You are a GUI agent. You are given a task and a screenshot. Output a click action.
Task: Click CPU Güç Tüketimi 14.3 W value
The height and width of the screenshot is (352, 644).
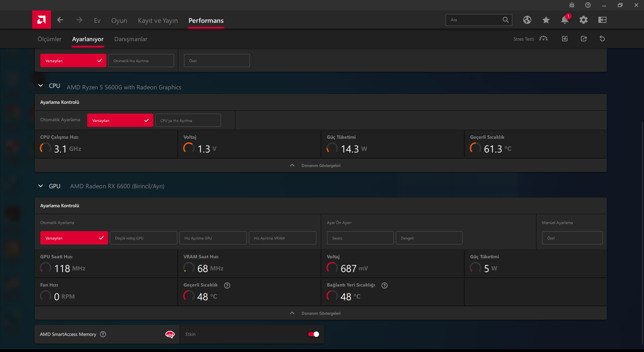click(x=354, y=149)
